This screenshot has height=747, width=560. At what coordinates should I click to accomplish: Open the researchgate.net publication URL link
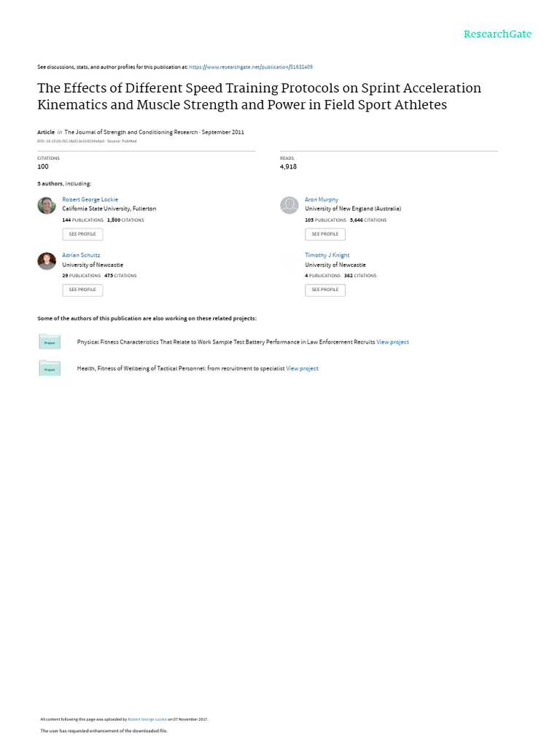[x=251, y=67]
